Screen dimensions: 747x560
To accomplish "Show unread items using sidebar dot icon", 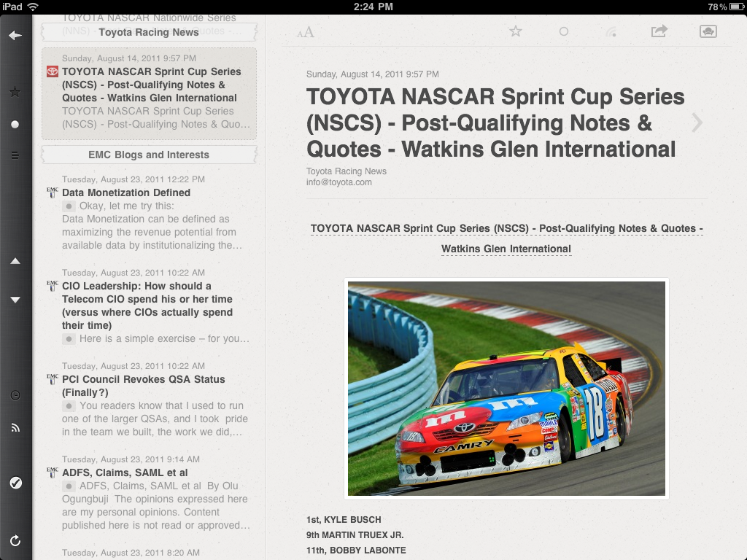I will tap(15, 125).
